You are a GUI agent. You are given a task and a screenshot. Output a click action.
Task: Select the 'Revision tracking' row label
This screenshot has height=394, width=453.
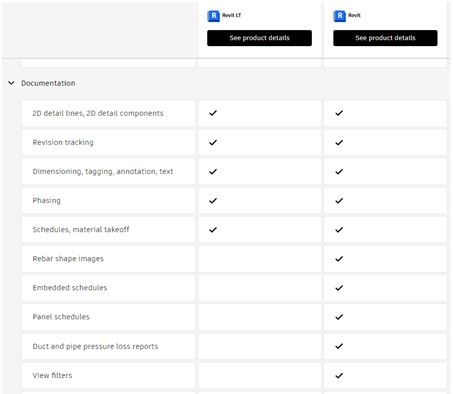point(63,142)
